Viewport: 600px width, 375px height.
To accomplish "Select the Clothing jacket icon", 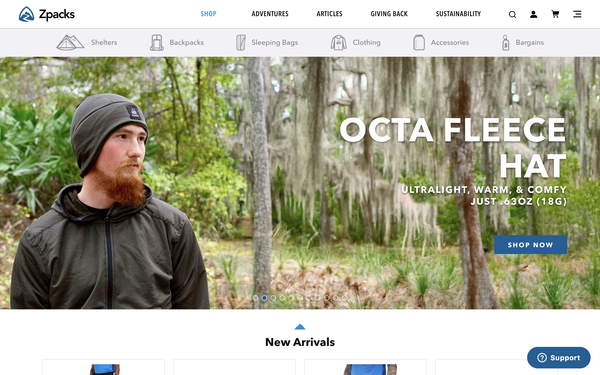I will pyautogui.click(x=339, y=42).
